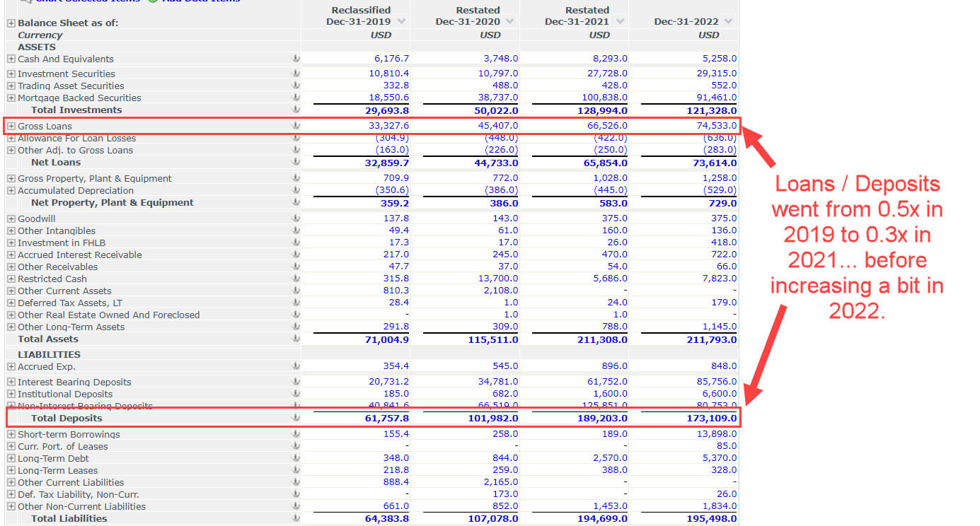Image resolution: width=980 pixels, height=526 pixels.
Task: Open the 2019 Total Assets value 71,004.9
Action: [387, 339]
